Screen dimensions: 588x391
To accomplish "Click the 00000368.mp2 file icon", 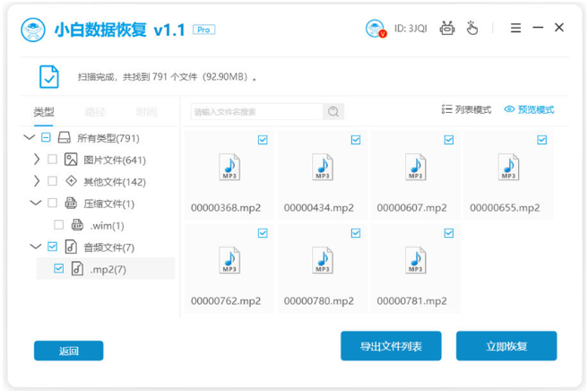I will [x=229, y=168].
